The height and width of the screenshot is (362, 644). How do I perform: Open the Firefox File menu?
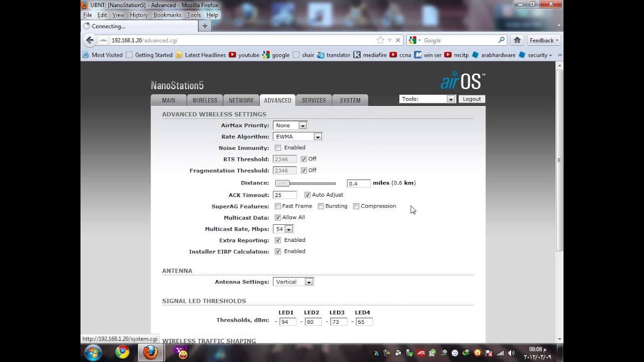[x=88, y=15]
